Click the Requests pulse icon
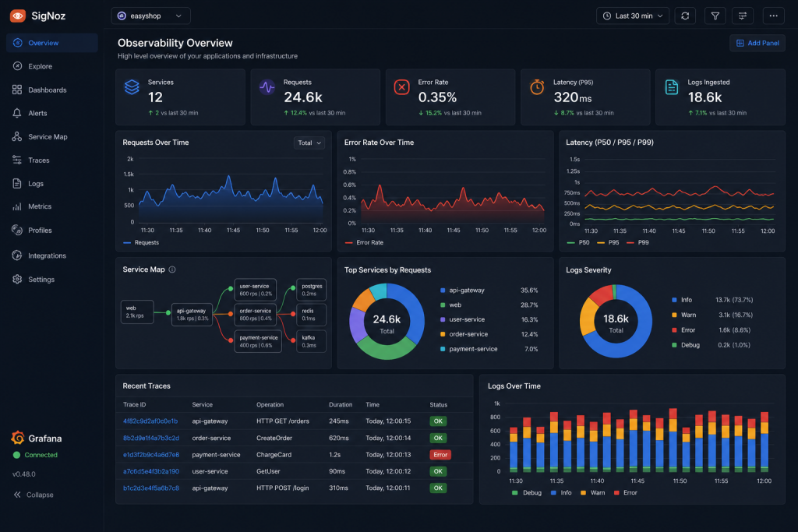Image resolution: width=798 pixels, height=532 pixels. coord(267,87)
